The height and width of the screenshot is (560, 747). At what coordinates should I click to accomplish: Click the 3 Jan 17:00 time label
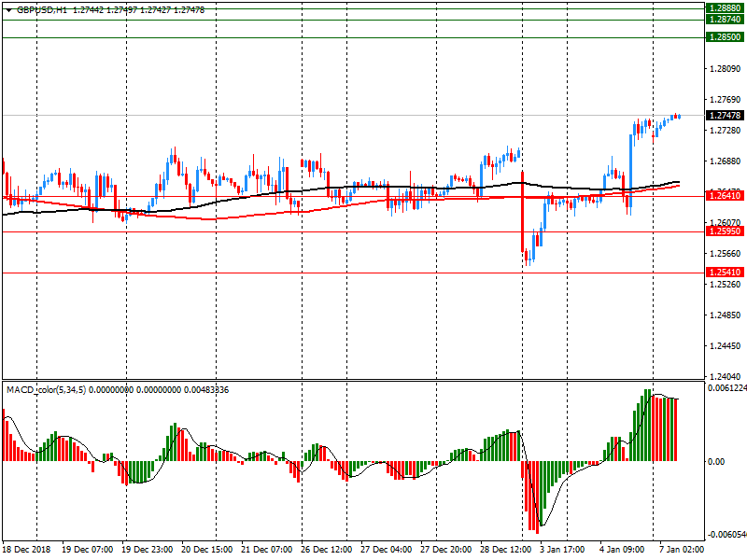point(563,550)
